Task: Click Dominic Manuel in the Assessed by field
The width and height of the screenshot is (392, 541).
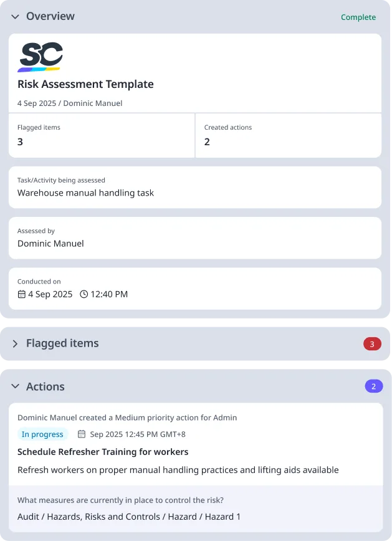Action: click(50, 243)
